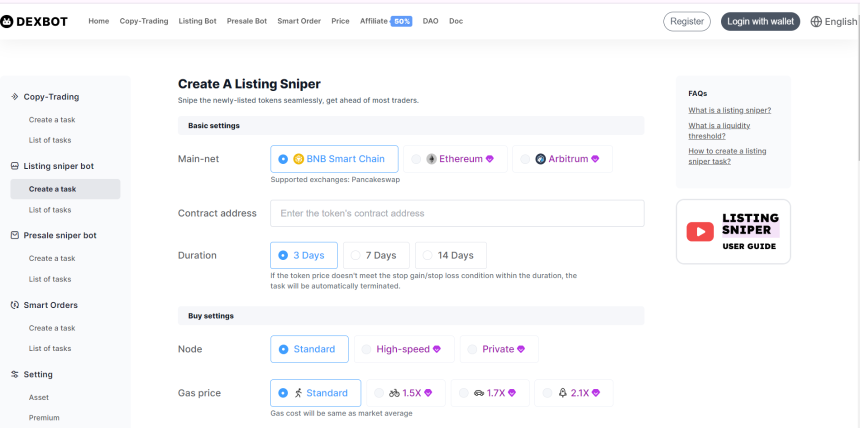Open List of tasks under Listing sniper bot

coord(50,210)
